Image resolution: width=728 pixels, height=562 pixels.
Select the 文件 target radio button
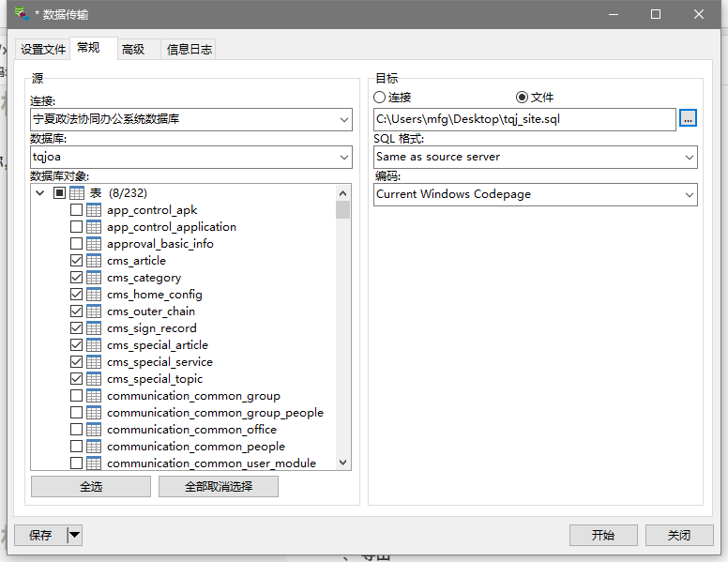point(522,97)
